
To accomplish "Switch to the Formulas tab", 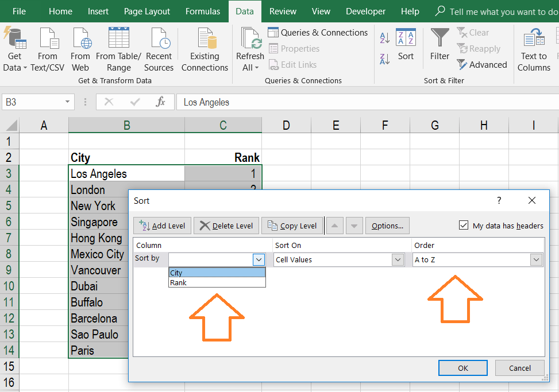I will pos(202,11).
